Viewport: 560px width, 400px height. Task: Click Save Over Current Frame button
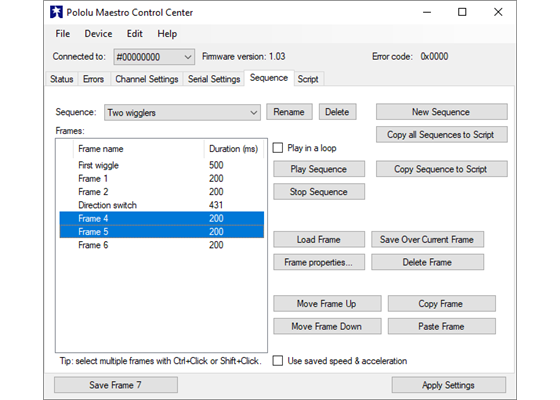[427, 239]
